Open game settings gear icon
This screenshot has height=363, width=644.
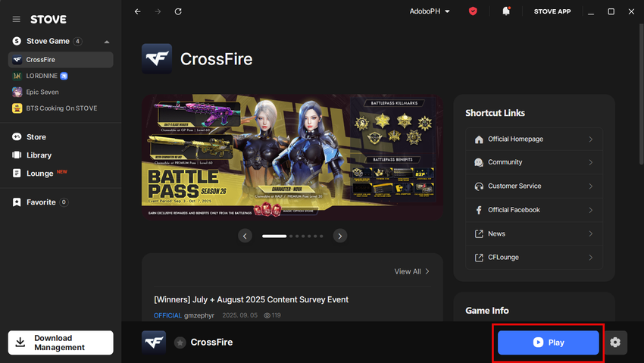[615, 343]
